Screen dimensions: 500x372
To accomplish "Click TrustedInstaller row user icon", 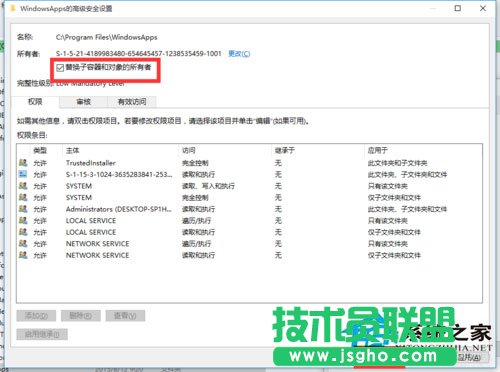I will (x=23, y=163).
